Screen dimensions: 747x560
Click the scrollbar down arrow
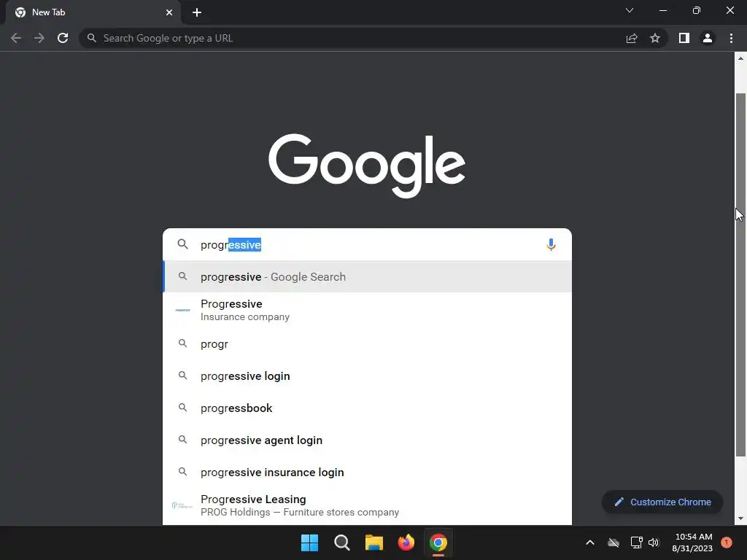740,518
